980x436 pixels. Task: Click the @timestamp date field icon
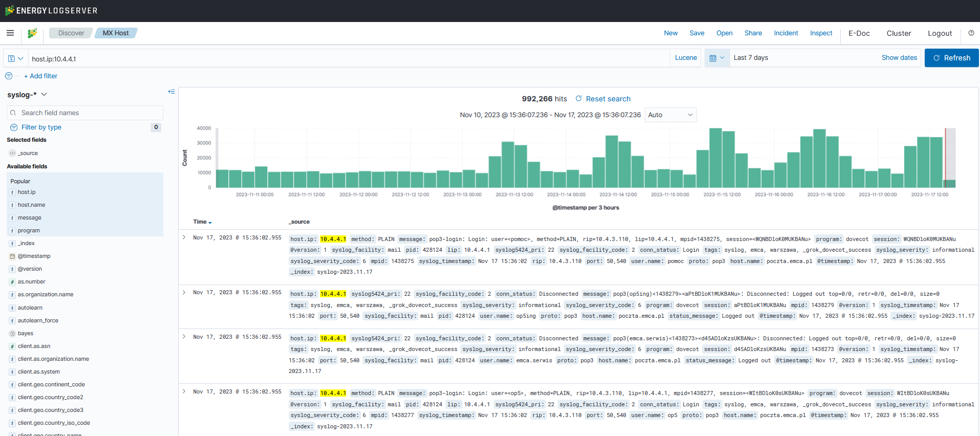point(12,256)
